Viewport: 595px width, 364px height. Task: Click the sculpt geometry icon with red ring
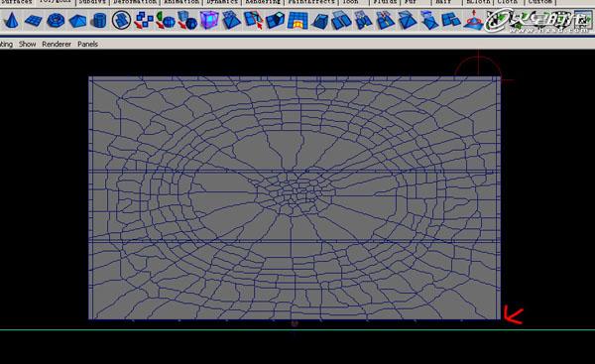[474, 21]
